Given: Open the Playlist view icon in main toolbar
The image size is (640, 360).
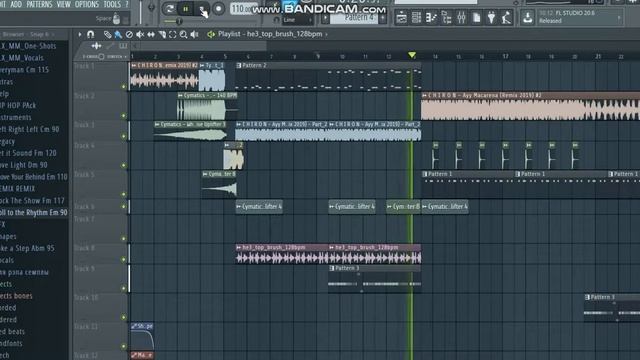Looking at the screenshot, I should pos(402,18).
